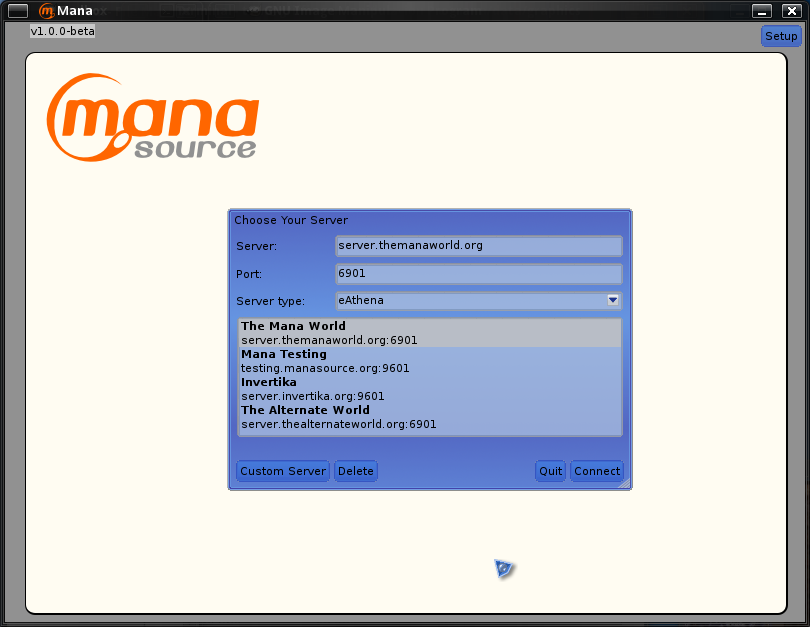
Task: Click the Port: label
Action: pyautogui.click(x=248, y=274)
